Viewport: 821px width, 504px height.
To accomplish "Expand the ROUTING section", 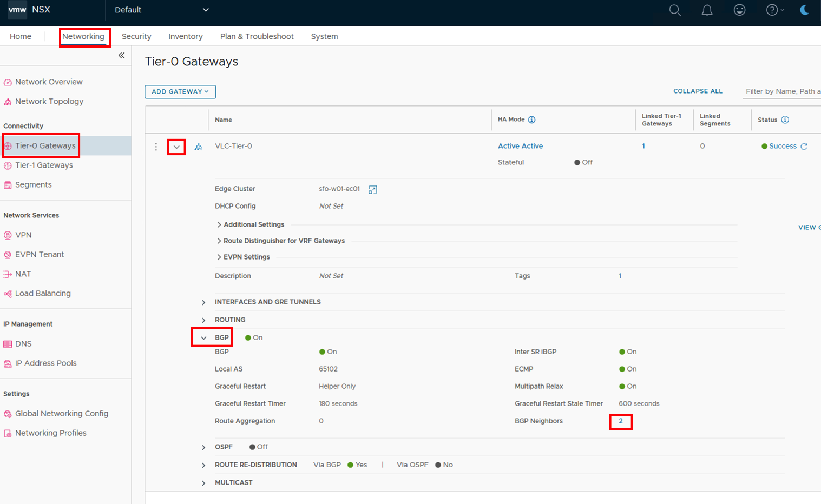I will [x=203, y=320].
